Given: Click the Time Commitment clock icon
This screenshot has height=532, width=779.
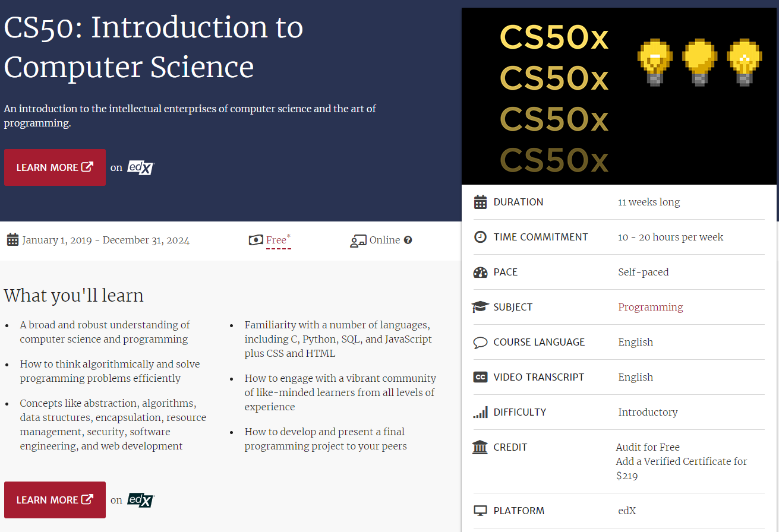Looking at the screenshot, I should (x=480, y=237).
